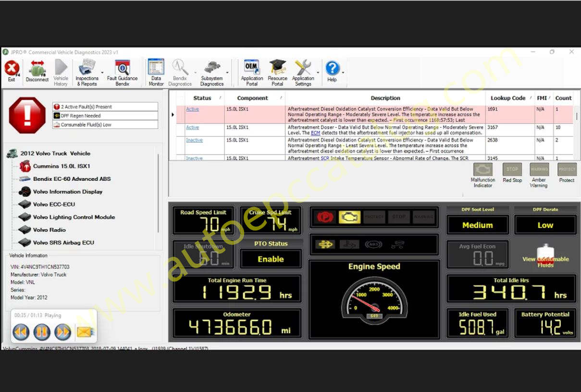Select '2 Active Fault(s) Present' notice
Screen dimensions: 581x392
tap(105, 107)
